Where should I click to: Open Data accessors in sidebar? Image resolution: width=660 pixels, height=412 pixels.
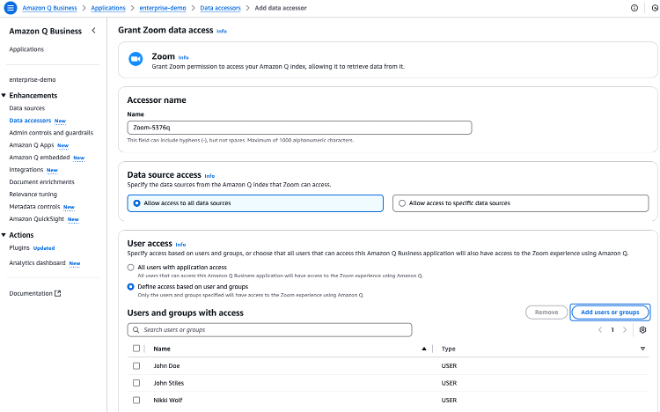pyautogui.click(x=30, y=120)
